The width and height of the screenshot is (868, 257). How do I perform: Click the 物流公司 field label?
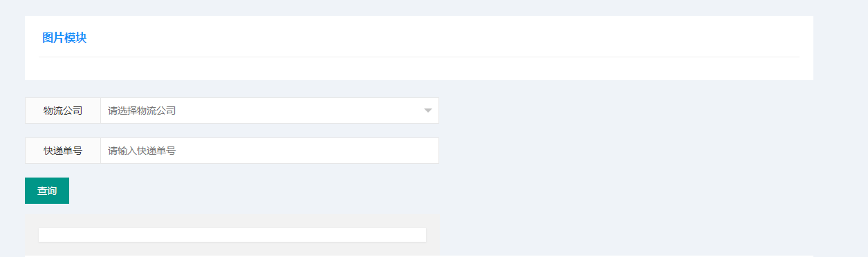click(63, 111)
